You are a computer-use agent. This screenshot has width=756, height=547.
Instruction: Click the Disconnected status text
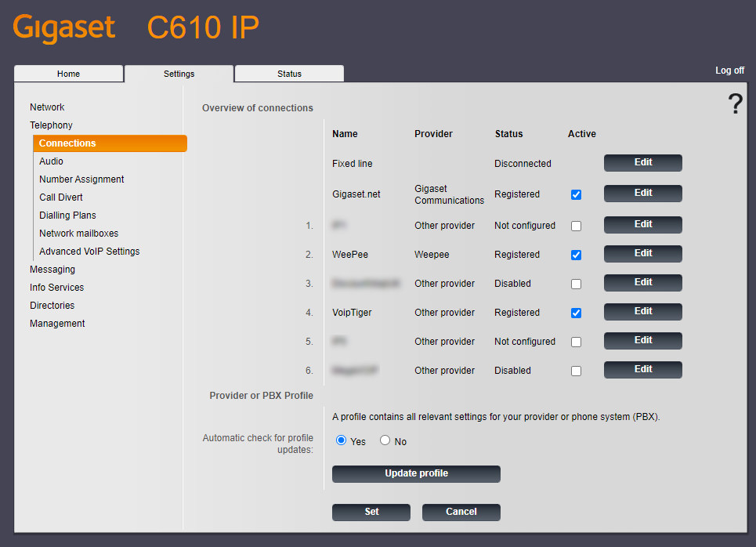point(523,164)
